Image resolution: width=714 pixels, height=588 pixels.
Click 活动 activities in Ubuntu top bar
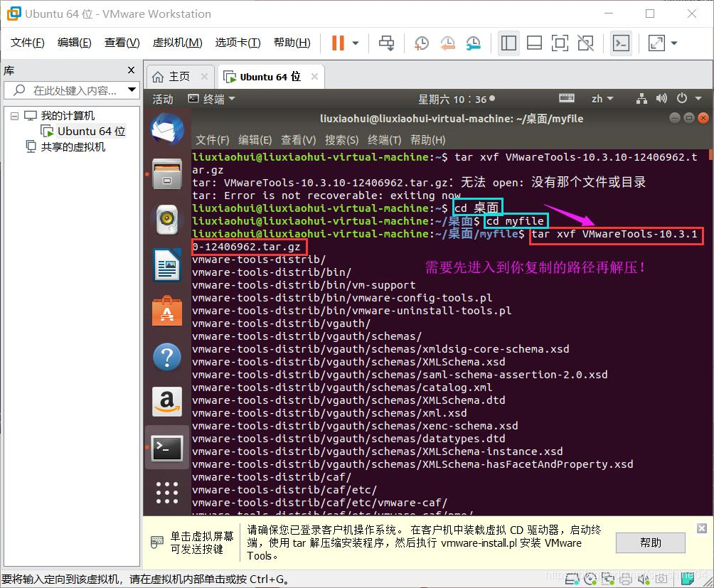[163, 100]
